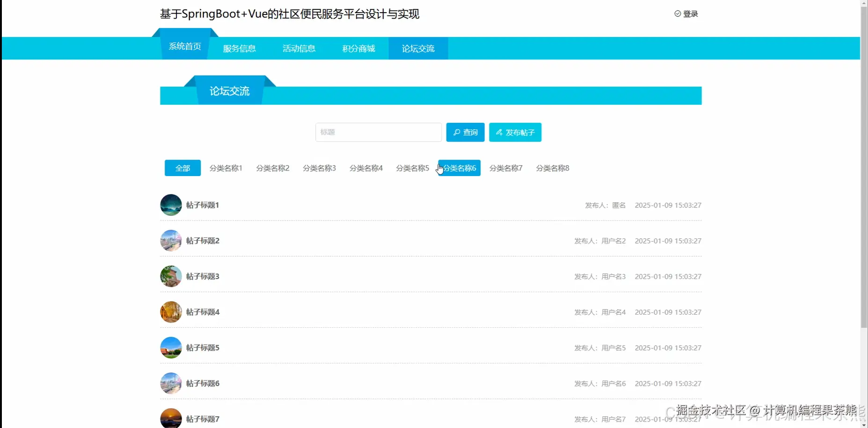The width and height of the screenshot is (868, 428).
Task: Open the post titled 帖子标题2
Action: tap(203, 241)
